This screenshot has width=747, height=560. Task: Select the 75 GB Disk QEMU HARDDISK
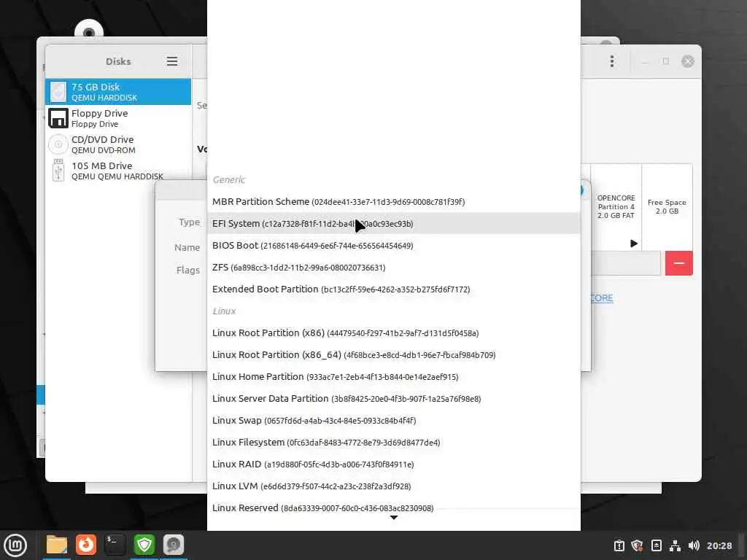coord(118,92)
